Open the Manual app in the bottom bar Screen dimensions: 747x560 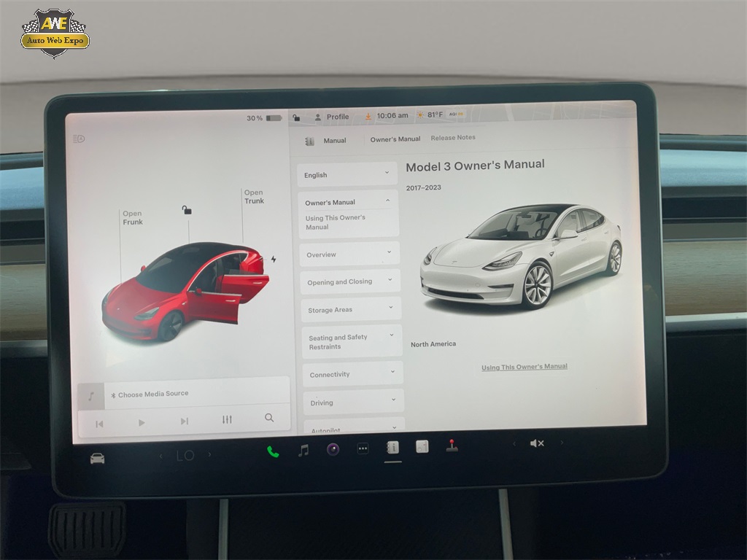pos(392,448)
